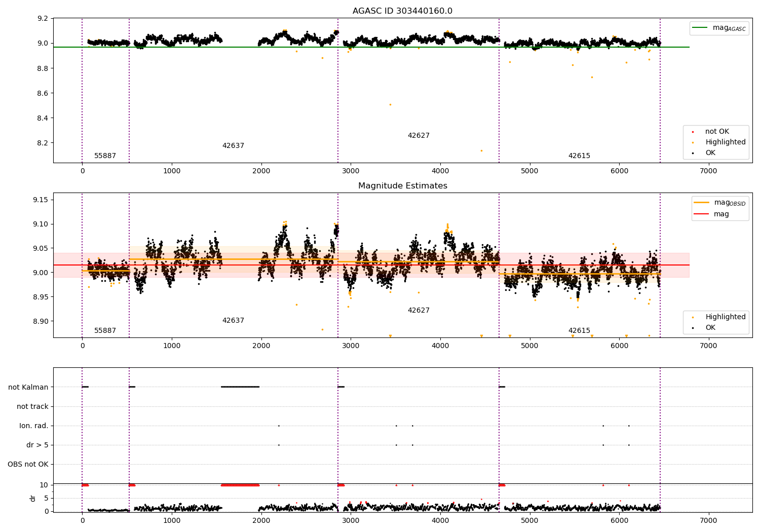Click x-axis tick 7000 in bottom plot
This screenshot has height=532, width=760.
tap(708, 521)
